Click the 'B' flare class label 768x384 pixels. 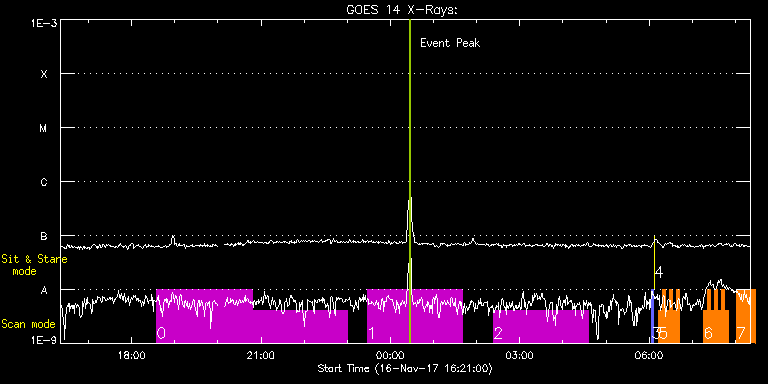44,236
